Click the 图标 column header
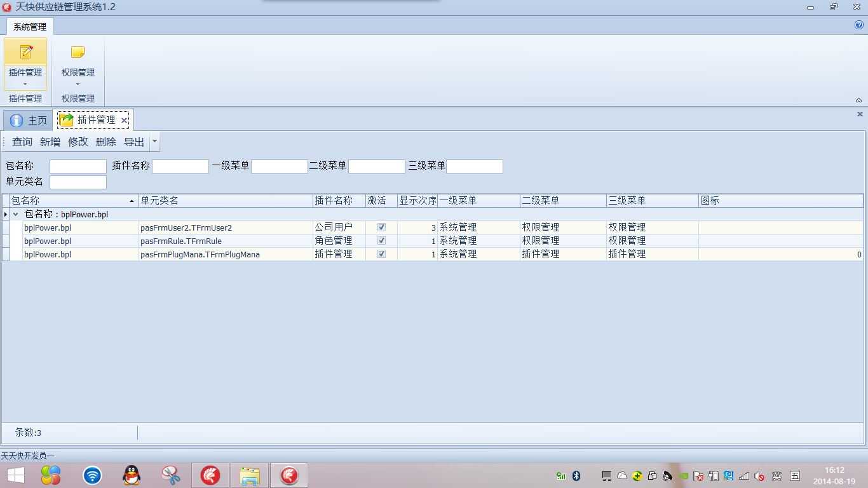868x488 pixels. point(781,201)
